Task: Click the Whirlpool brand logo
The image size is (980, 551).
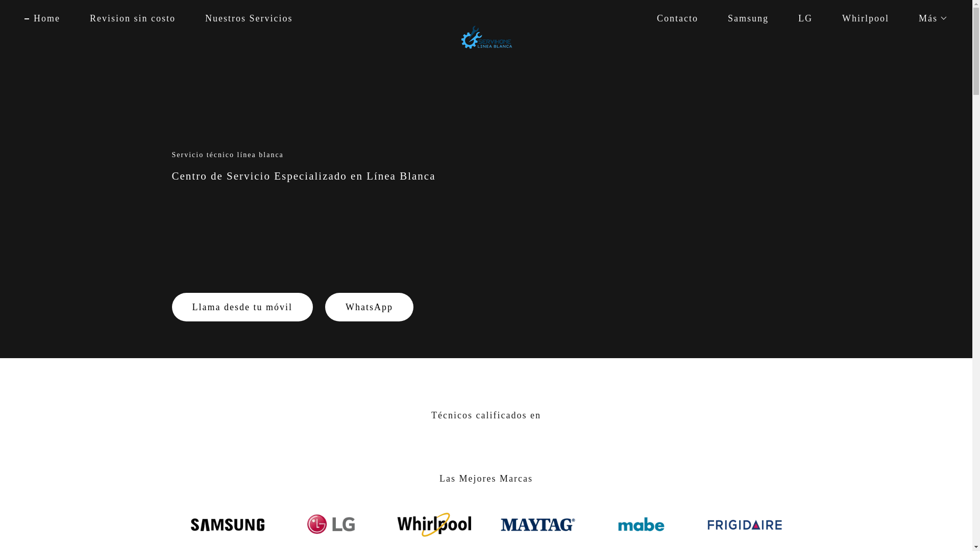Action: (434, 524)
